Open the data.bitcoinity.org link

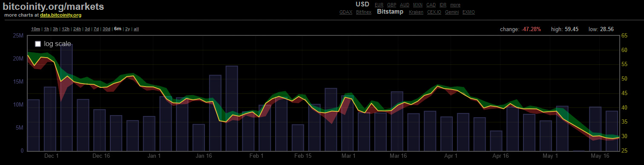pyautogui.click(x=60, y=15)
